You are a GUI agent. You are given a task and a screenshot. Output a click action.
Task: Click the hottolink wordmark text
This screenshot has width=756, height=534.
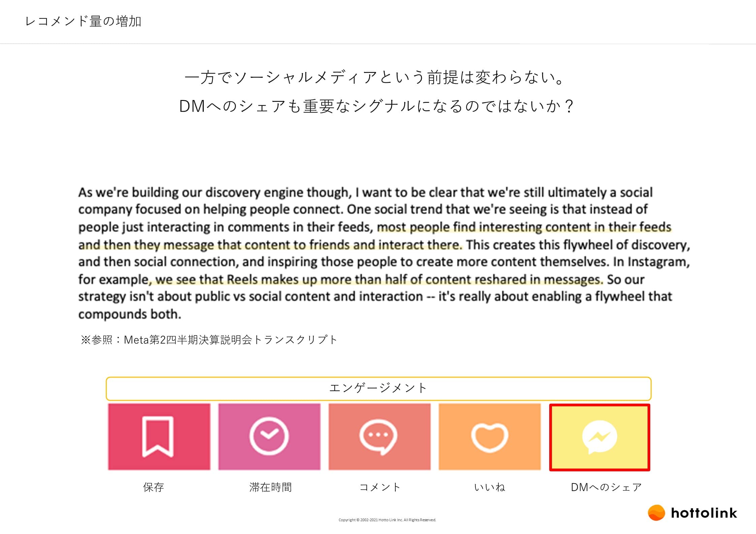coord(704,513)
